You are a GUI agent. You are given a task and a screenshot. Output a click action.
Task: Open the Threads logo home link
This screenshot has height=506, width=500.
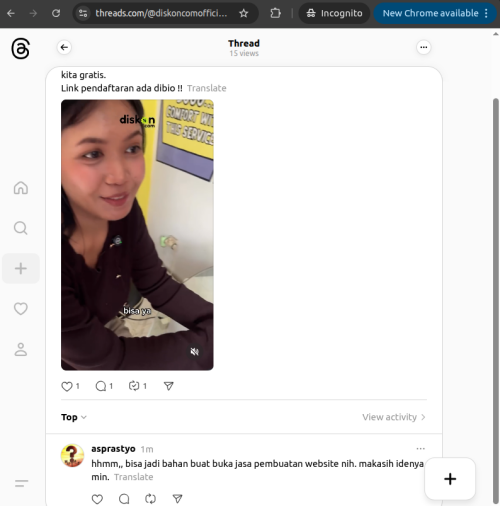(21, 49)
